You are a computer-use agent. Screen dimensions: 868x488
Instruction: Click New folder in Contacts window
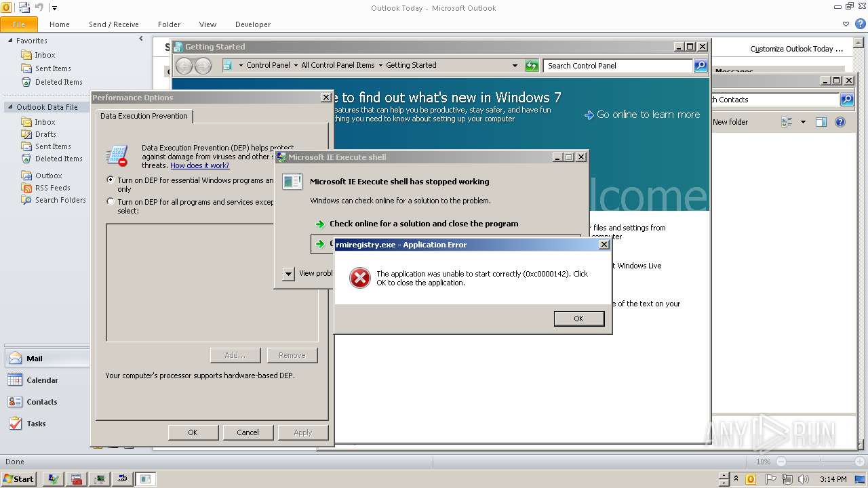730,122
